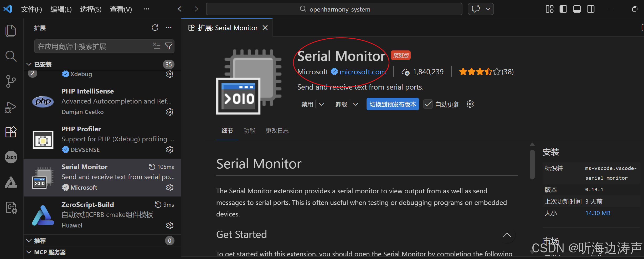Open the 编辑(E) menu
The image size is (644, 259).
61,9
